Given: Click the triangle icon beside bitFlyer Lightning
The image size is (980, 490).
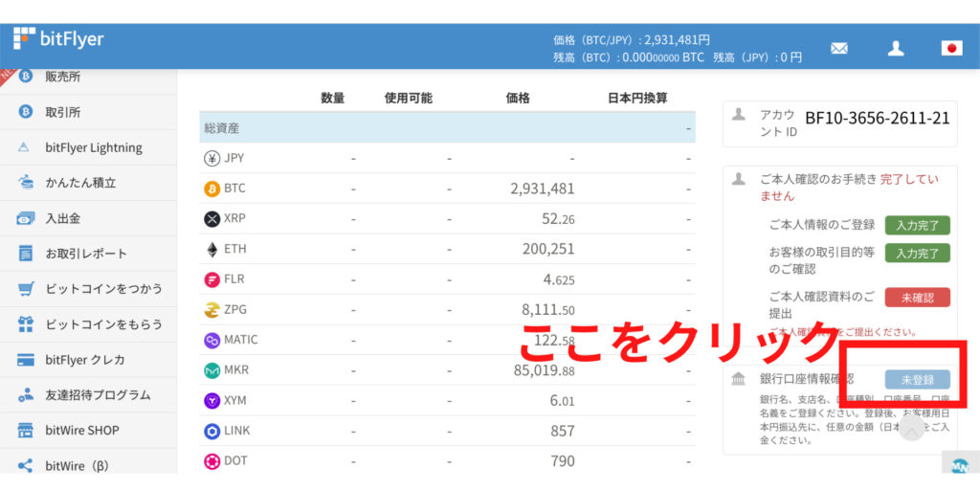Looking at the screenshot, I should 24,148.
